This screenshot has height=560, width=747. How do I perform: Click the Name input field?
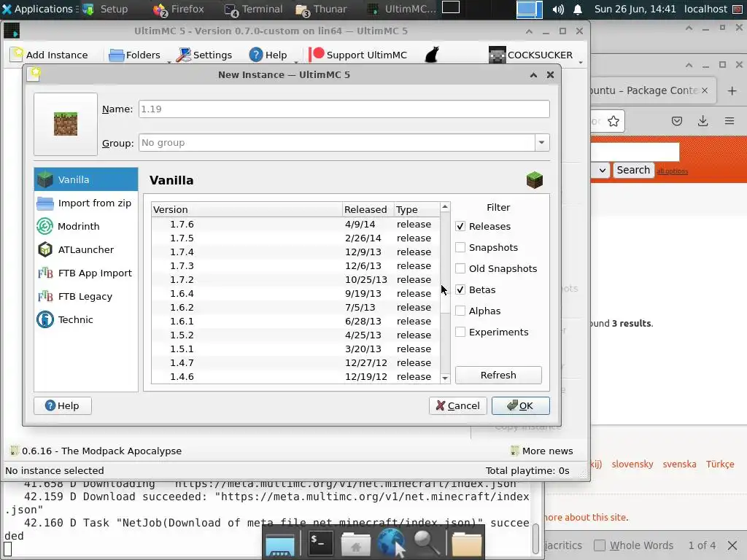pyautogui.click(x=344, y=109)
